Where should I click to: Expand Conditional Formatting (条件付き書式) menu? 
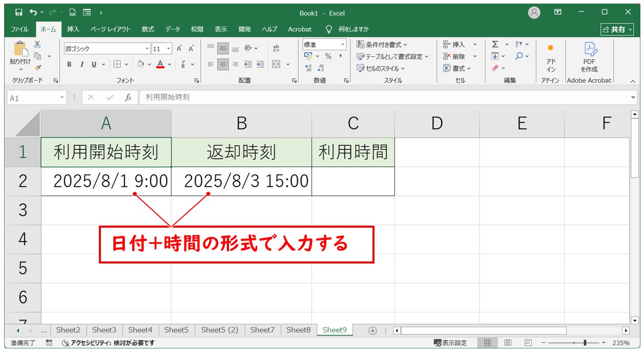coord(382,45)
